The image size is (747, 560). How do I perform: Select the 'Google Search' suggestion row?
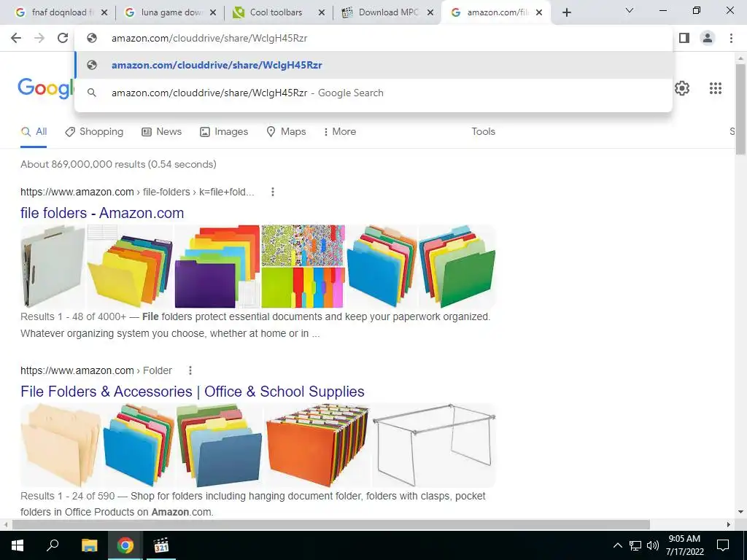[373, 93]
